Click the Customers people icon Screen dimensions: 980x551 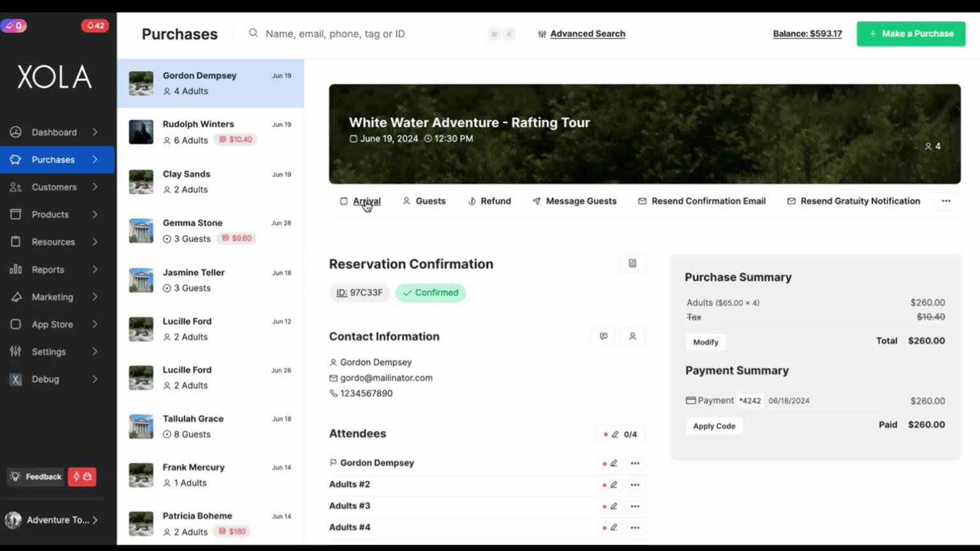pos(16,187)
